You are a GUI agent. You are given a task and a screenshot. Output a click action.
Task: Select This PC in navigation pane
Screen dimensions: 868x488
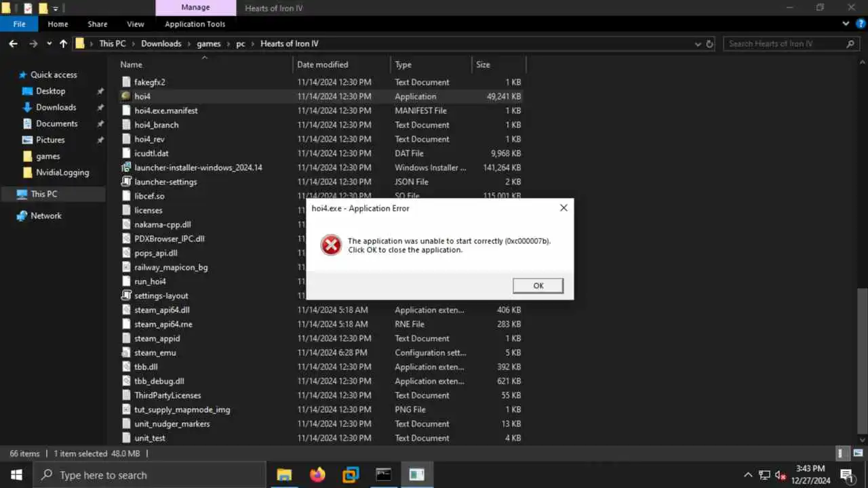click(x=43, y=194)
